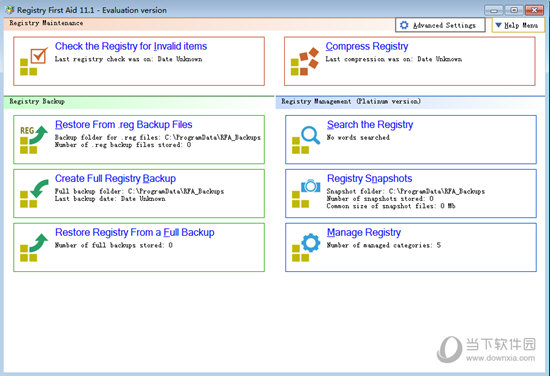Click 'Snapshot folder' path text
Image resolution: width=550 pixels, height=376 pixels.
[405, 191]
